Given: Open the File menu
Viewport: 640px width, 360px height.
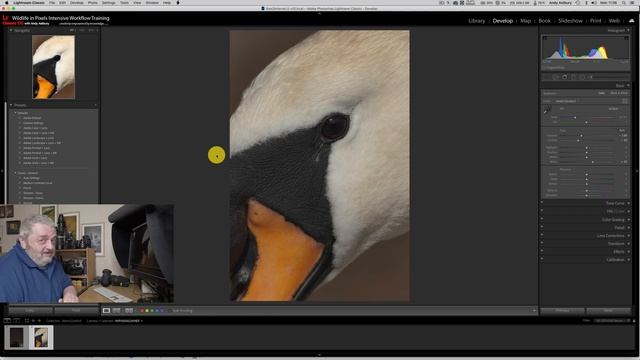Looking at the screenshot, I should click(52, 2).
